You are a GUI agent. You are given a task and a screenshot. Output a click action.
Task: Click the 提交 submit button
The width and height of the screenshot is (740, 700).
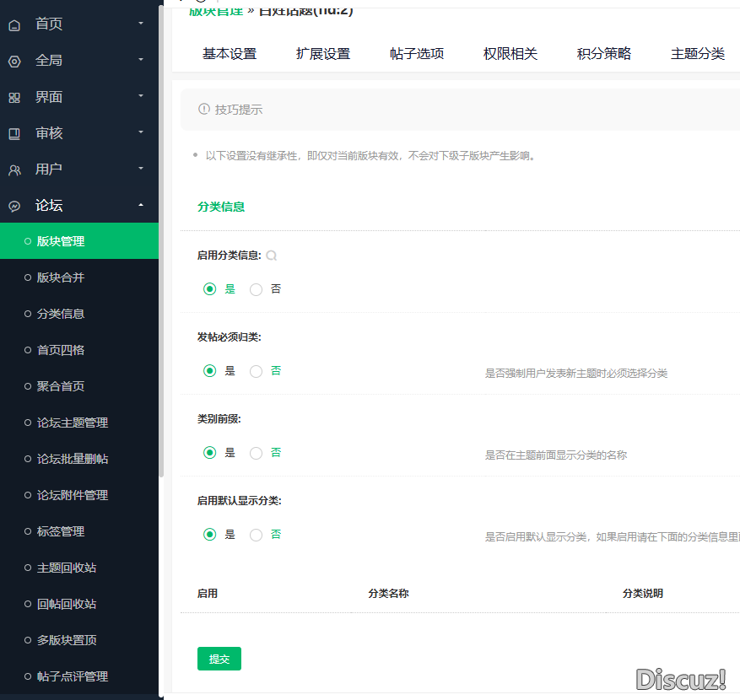click(219, 659)
